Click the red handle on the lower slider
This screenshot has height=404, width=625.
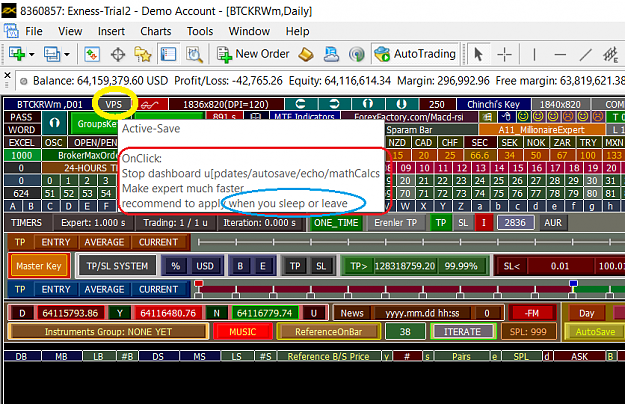(199, 284)
